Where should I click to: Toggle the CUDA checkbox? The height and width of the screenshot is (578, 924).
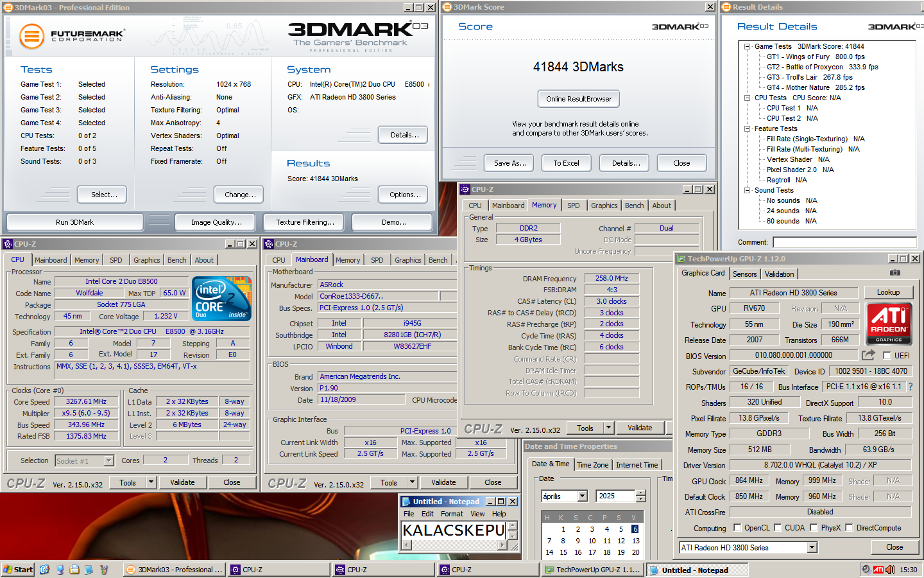778,528
